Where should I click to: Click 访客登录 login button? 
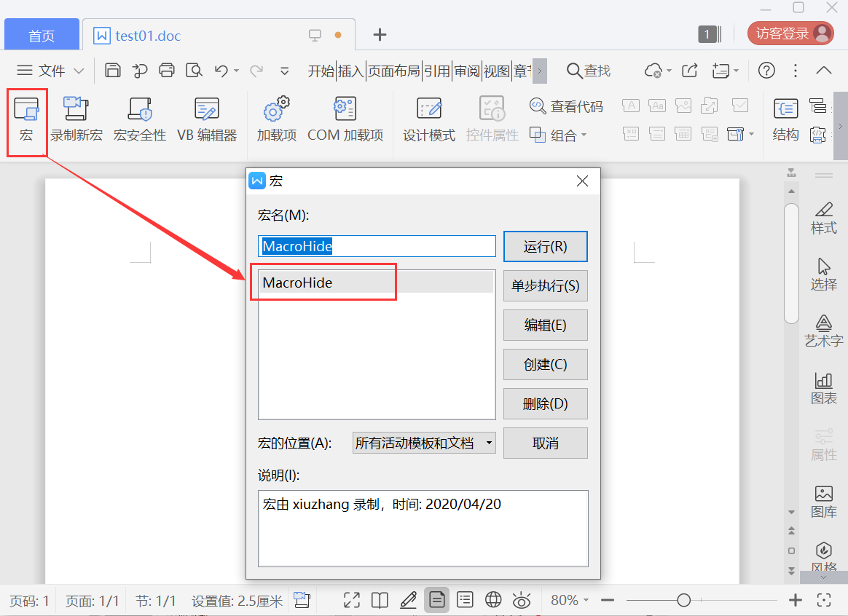(790, 33)
